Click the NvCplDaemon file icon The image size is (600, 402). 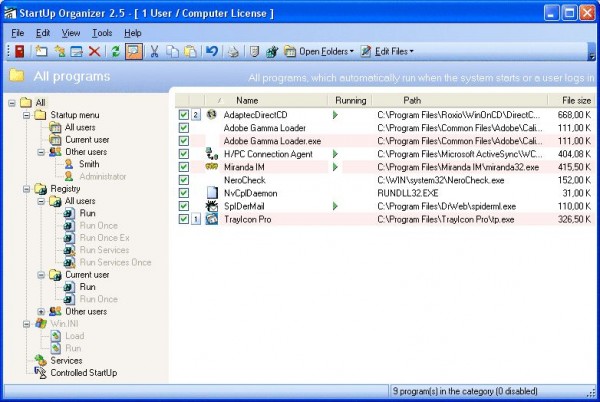click(x=212, y=193)
